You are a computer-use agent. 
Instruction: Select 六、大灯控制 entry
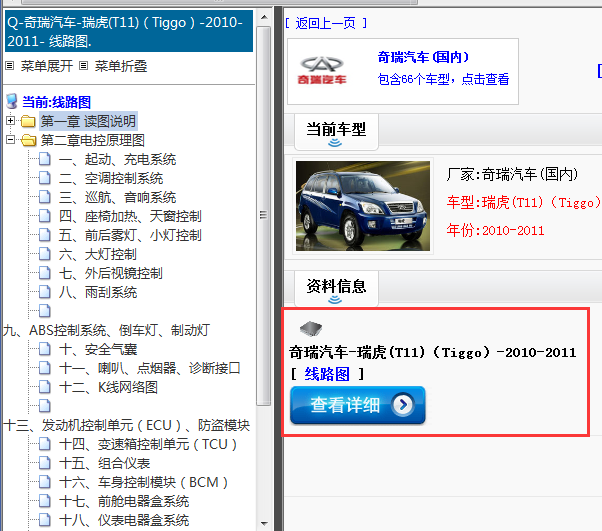98,254
